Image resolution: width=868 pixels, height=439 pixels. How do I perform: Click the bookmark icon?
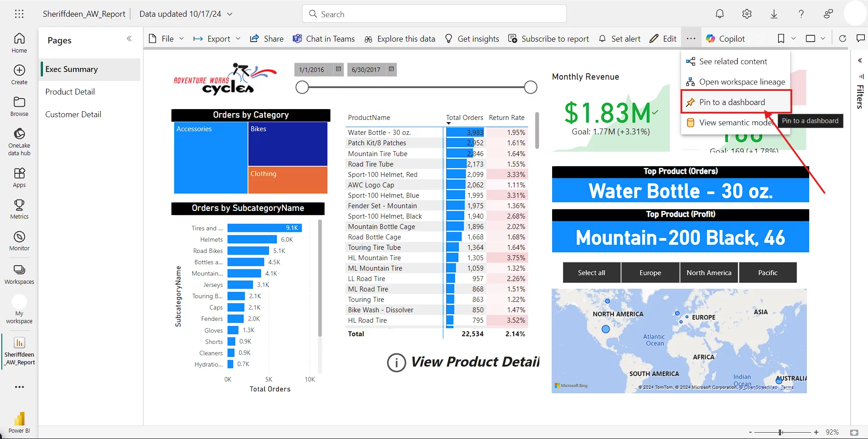coord(781,38)
